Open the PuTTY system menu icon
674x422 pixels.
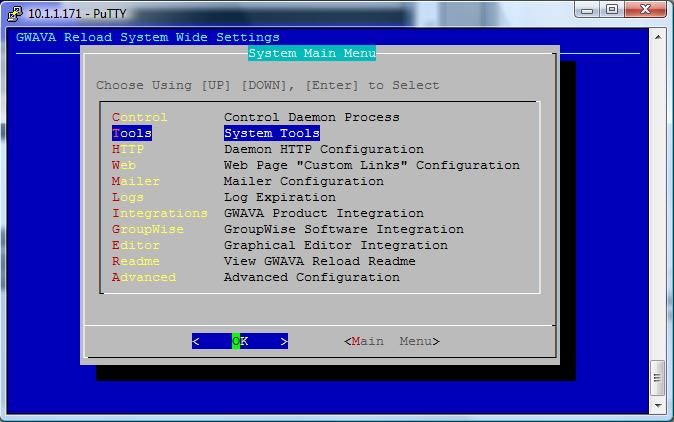(x=15, y=13)
